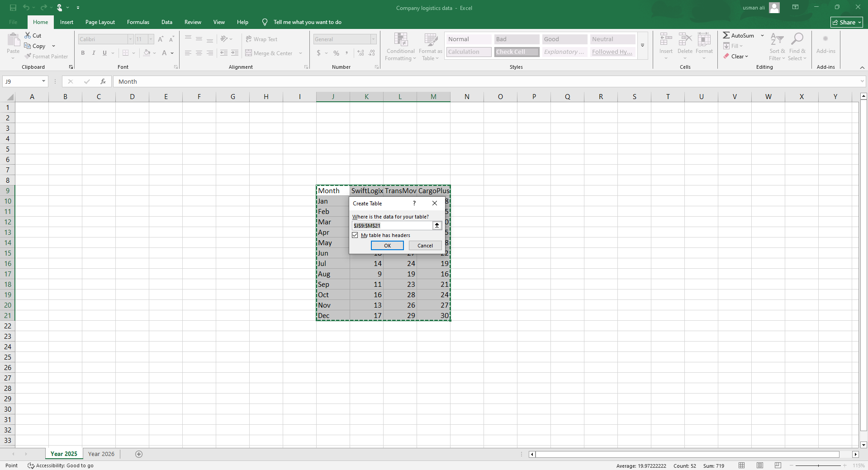Click the Accounting Number Format dollar icon
The height and width of the screenshot is (470, 868).
tap(319, 53)
